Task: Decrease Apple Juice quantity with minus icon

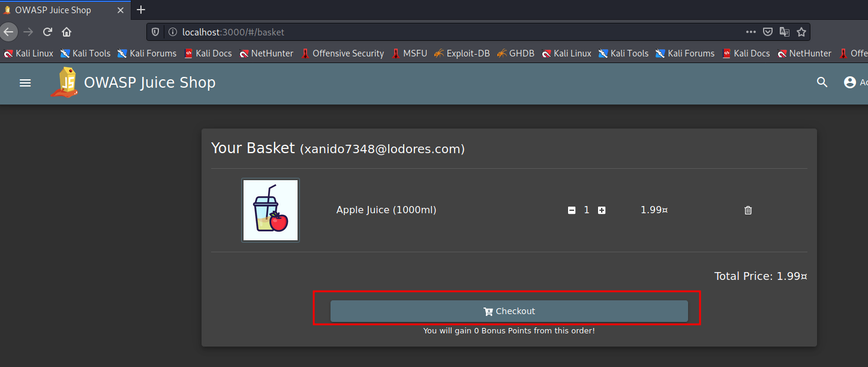Action: pos(572,210)
